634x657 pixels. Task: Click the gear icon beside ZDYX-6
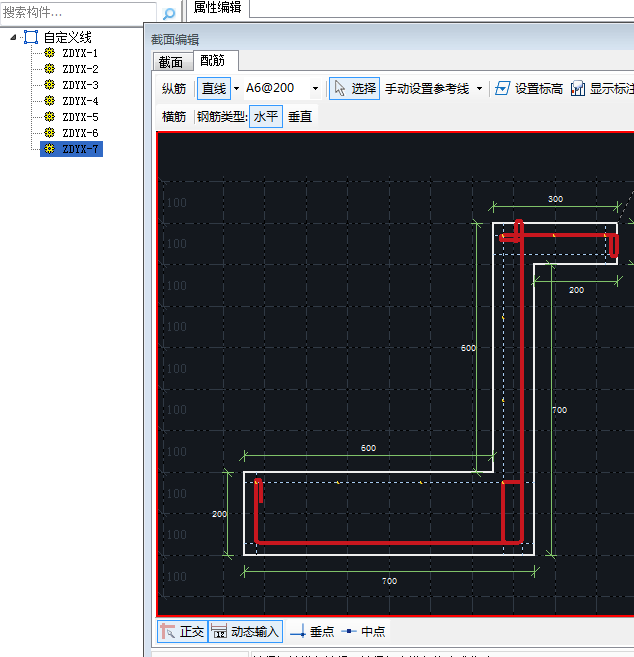click(49, 132)
